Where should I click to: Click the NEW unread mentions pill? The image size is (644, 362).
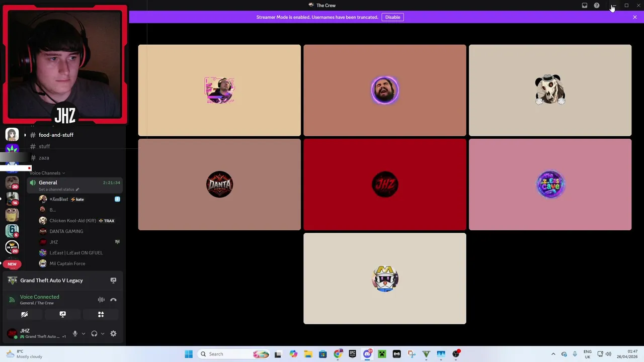pos(12,264)
